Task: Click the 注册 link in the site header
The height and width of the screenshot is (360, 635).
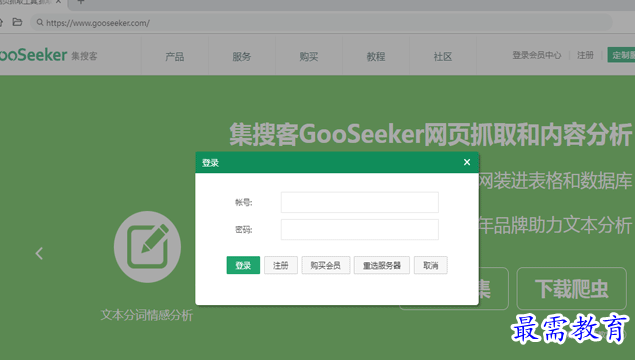Action: click(x=585, y=55)
